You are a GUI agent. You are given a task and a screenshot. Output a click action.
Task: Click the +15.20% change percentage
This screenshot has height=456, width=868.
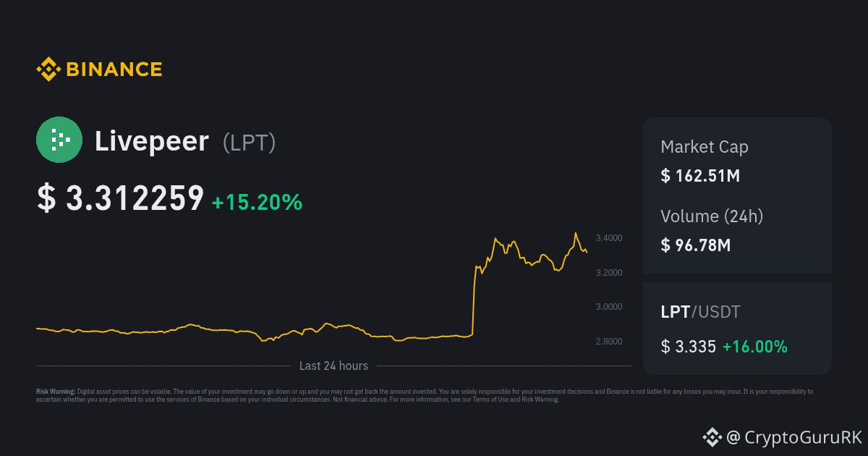(257, 203)
